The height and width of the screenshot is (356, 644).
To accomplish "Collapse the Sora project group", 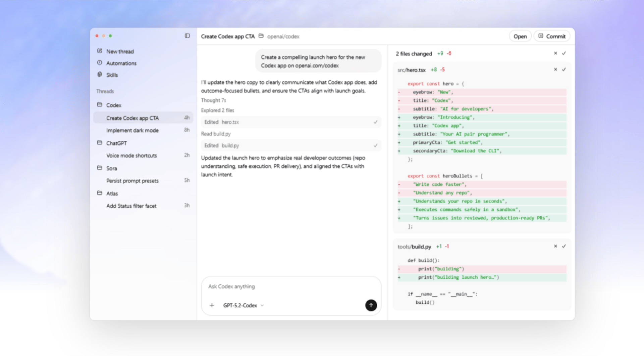I will click(112, 168).
